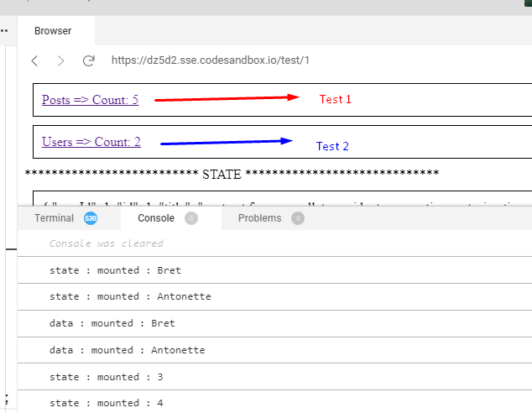This screenshot has width=532, height=413.
Task: Select log line 'state : mounted : Antonette'
Action: [x=130, y=296]
